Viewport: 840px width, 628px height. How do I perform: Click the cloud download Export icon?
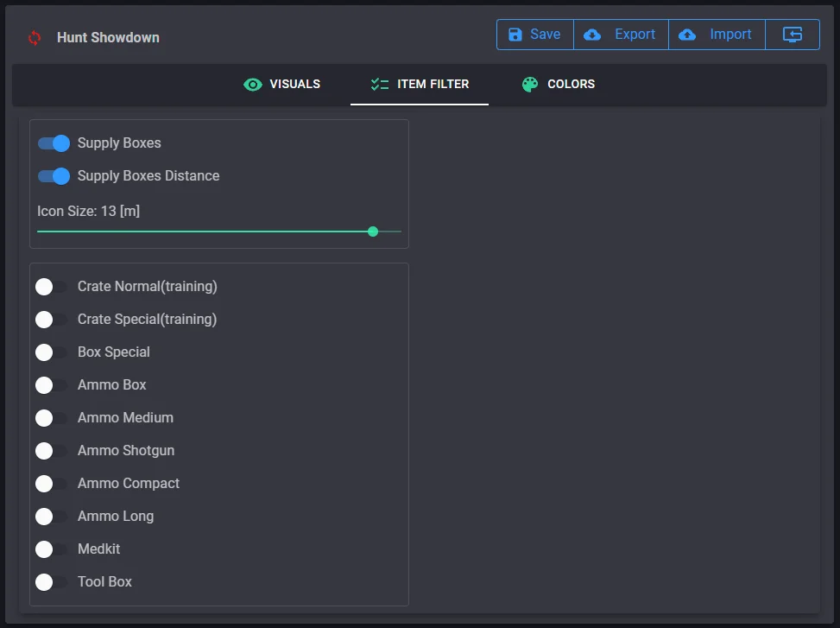(592, 35)
